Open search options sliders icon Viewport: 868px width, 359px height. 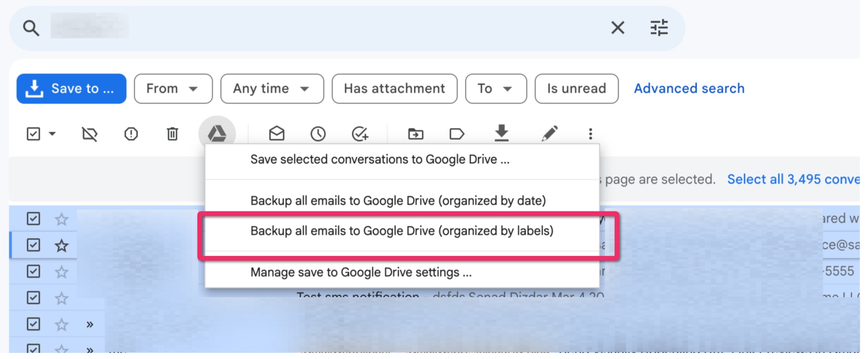click(659, 28)
